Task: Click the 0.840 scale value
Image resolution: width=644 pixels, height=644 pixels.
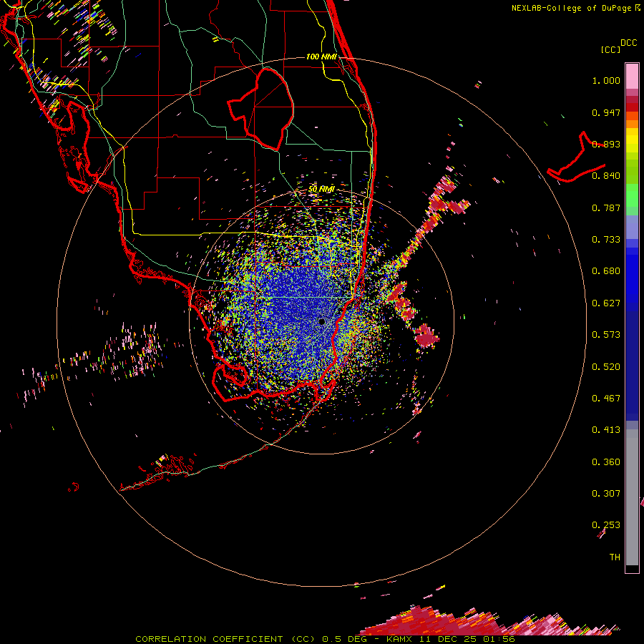Action: 606,176
